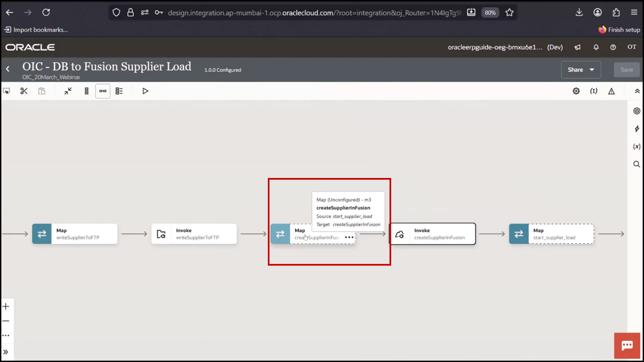Open business identifiers (I) icon
The width and height of the screenshot is (644, 362).
tap(594, 91)
